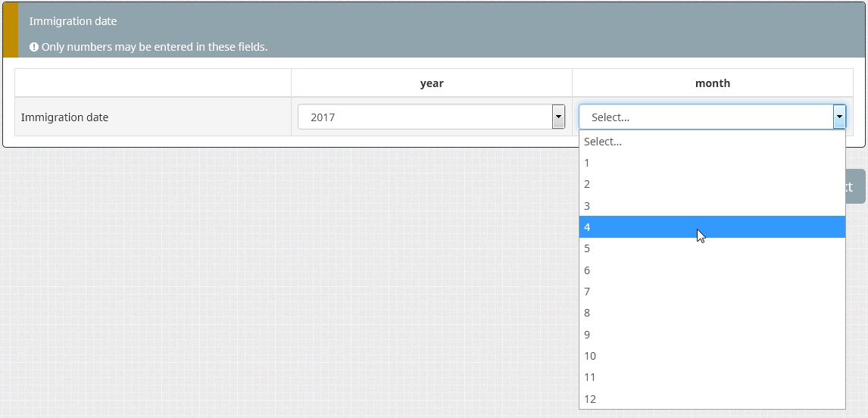Image resolution: width=868 pixels, height=418 pixels.
Task: Select month 1 from the list
Action: point(712,163)
